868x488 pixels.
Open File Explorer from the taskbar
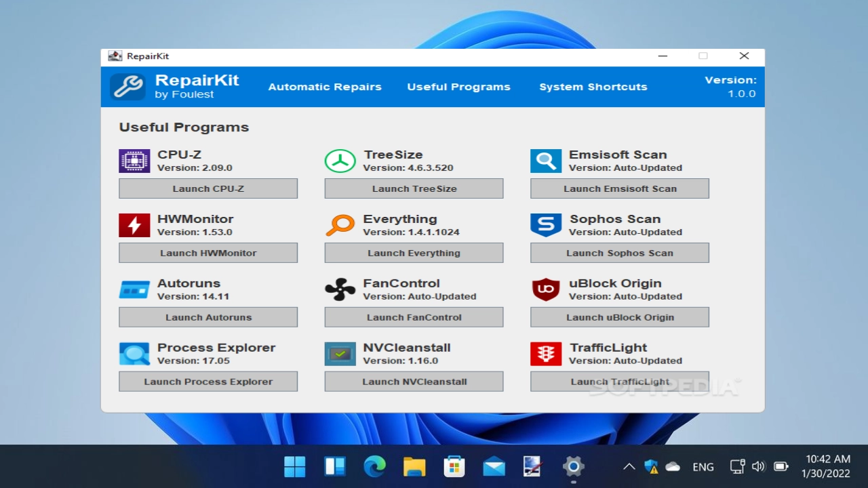414,466
